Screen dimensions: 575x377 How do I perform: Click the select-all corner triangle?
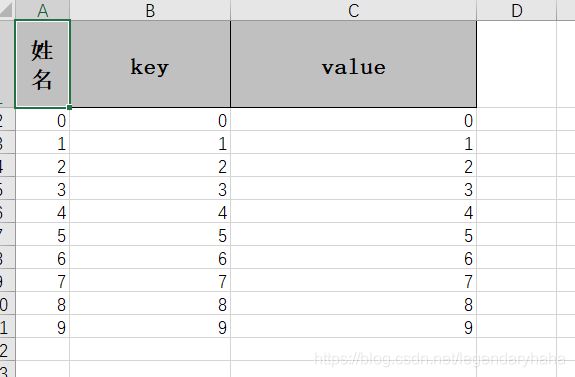pos(7,10)
